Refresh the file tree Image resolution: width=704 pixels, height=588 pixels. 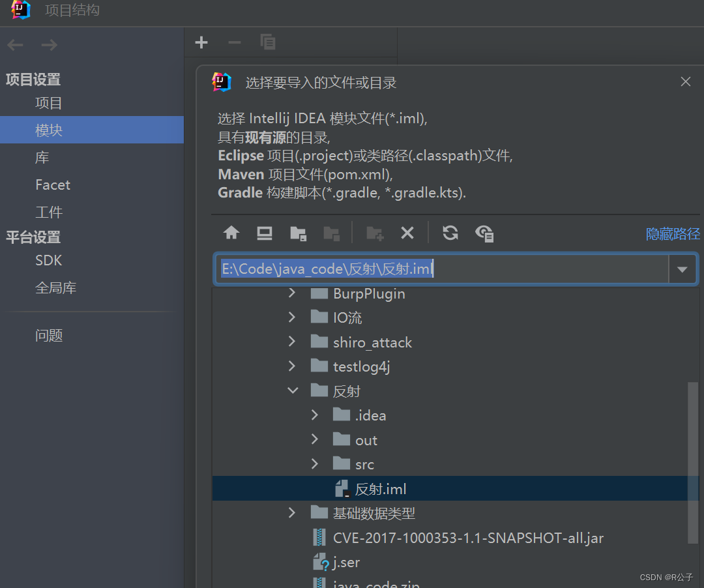click(450, 233)
